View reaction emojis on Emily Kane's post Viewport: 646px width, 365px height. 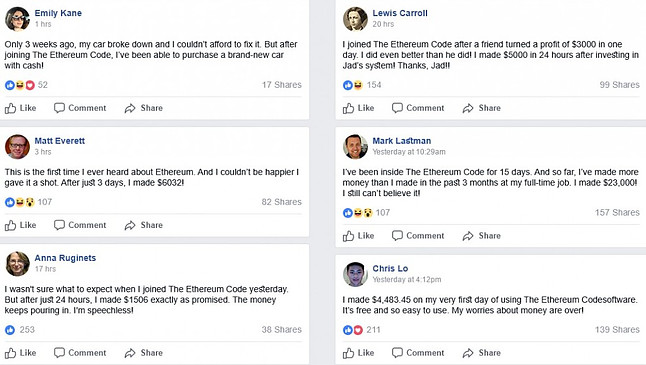tap(20, 85)
